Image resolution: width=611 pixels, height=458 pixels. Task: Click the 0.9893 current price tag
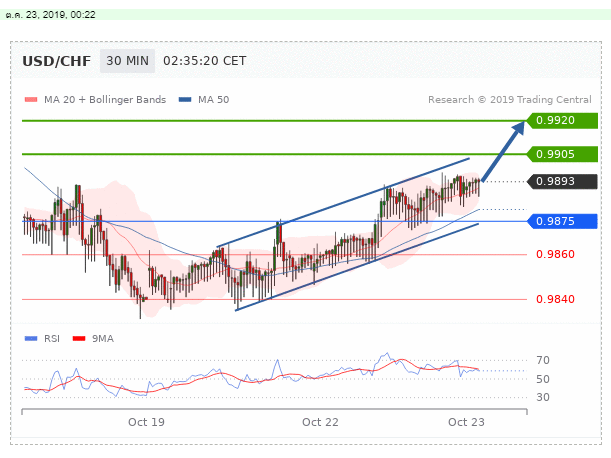pyautogui.click(x=562, y=182)
